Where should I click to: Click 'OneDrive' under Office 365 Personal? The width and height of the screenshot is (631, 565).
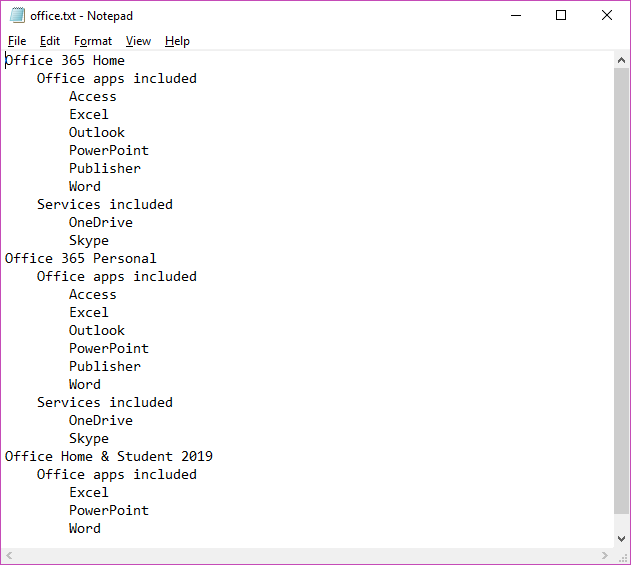[101, 421]
